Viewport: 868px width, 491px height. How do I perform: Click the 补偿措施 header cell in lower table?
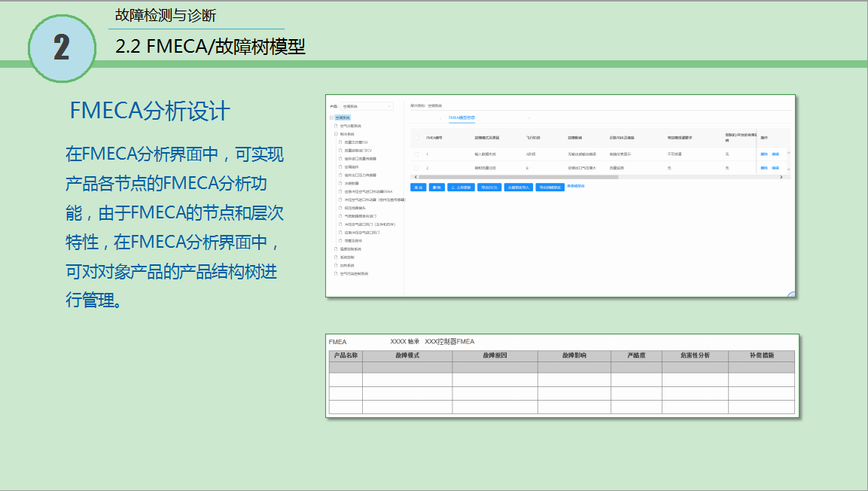[x=761, y=355]
